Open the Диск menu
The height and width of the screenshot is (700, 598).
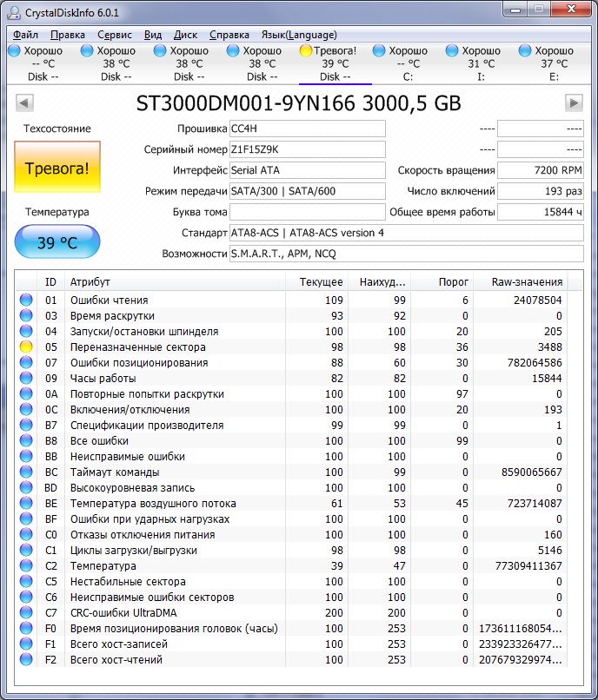(185, 35)
